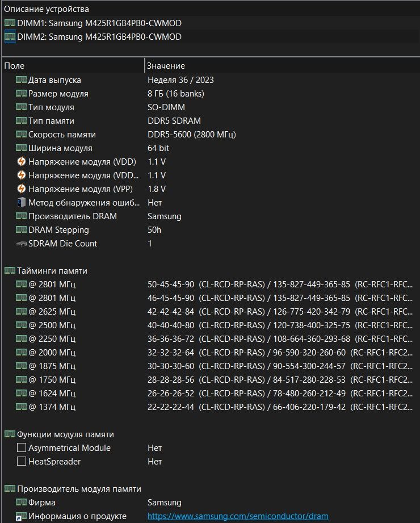This screenshot has width=420, height=523.
Task: Select the value 'DDR5 SDRAM'
Action: click(x=174, y=121)
